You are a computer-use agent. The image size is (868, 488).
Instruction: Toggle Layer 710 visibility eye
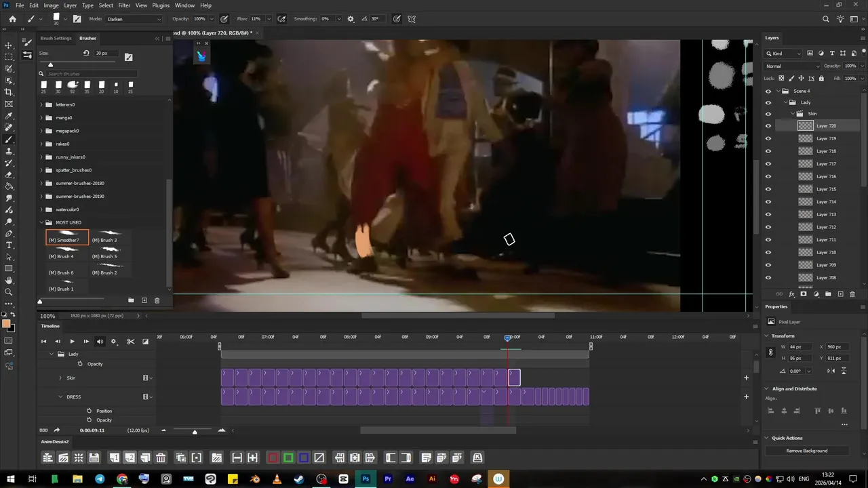[x=768, y=252]
